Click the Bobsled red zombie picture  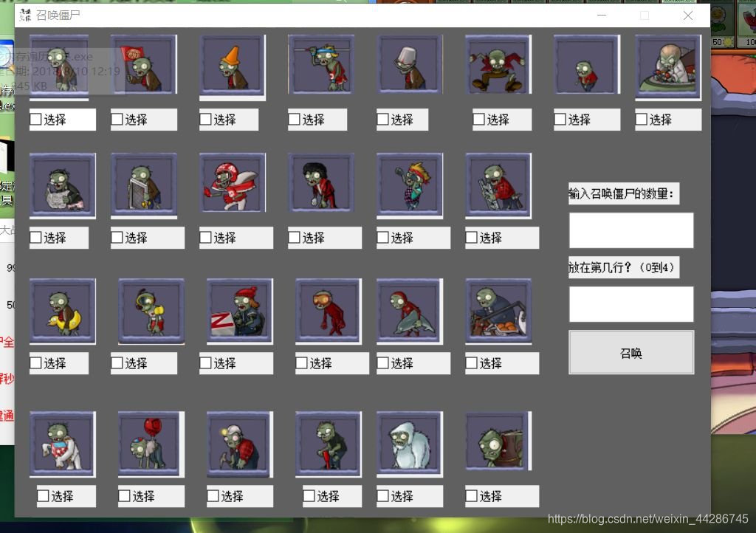coord(329,310)
